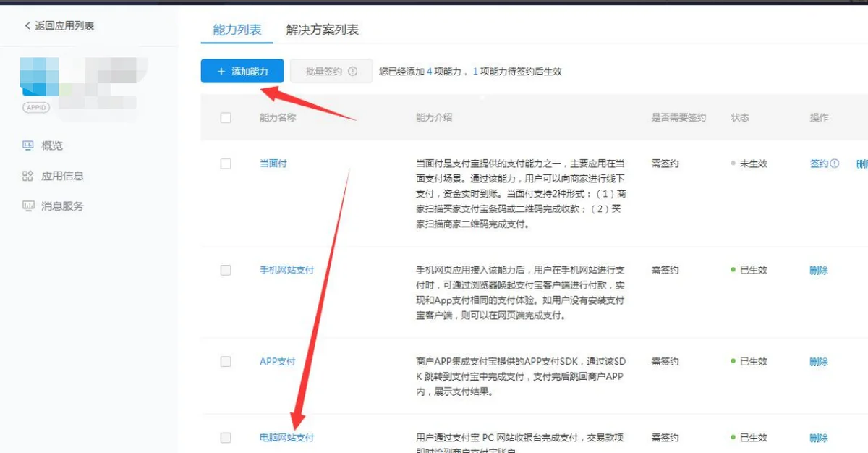Tick the 电脑网站支付 row checkbox

point(226,438)
